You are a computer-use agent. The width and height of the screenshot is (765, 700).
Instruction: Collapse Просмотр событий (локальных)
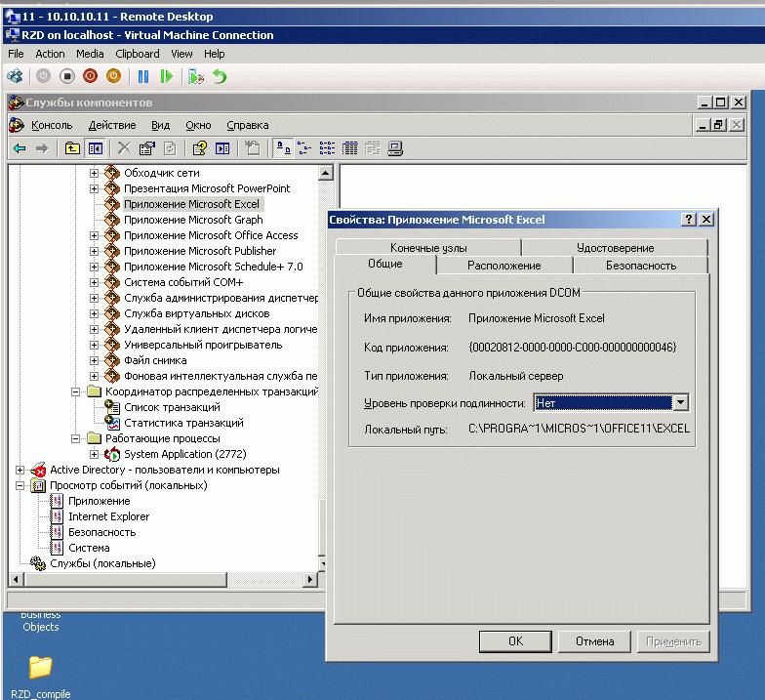(x=20, y=485)
